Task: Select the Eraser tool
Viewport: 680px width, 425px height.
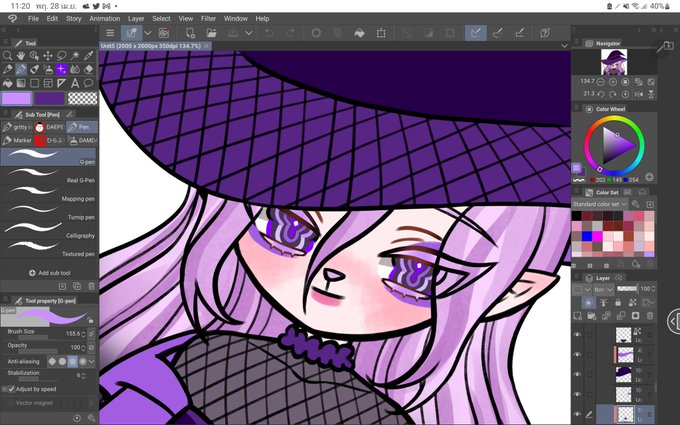Action: pyautogui.click(x=88, y=69)
